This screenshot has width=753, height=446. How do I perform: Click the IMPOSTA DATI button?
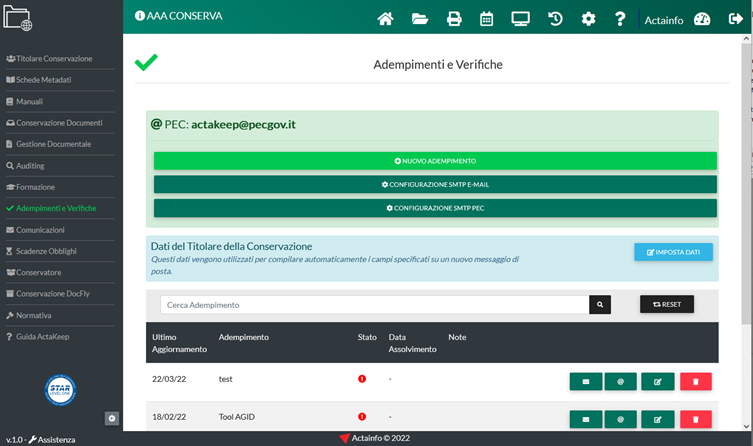coord(673,252)
